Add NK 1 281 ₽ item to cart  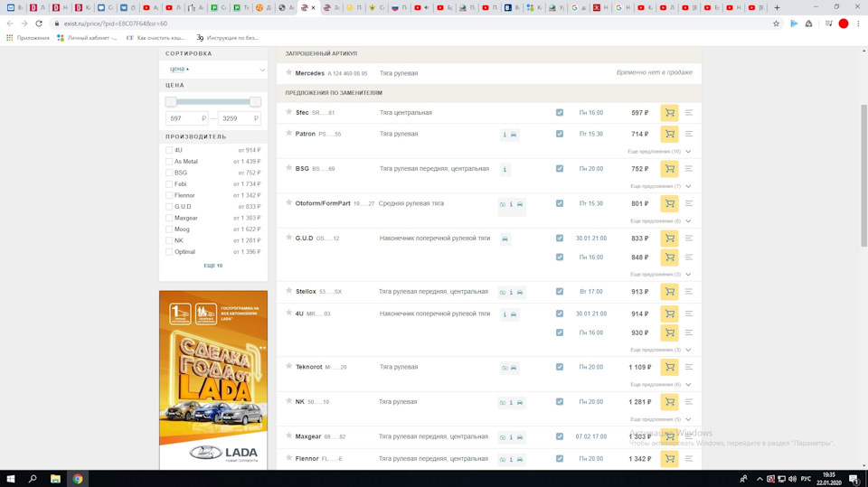pos(669,402)
